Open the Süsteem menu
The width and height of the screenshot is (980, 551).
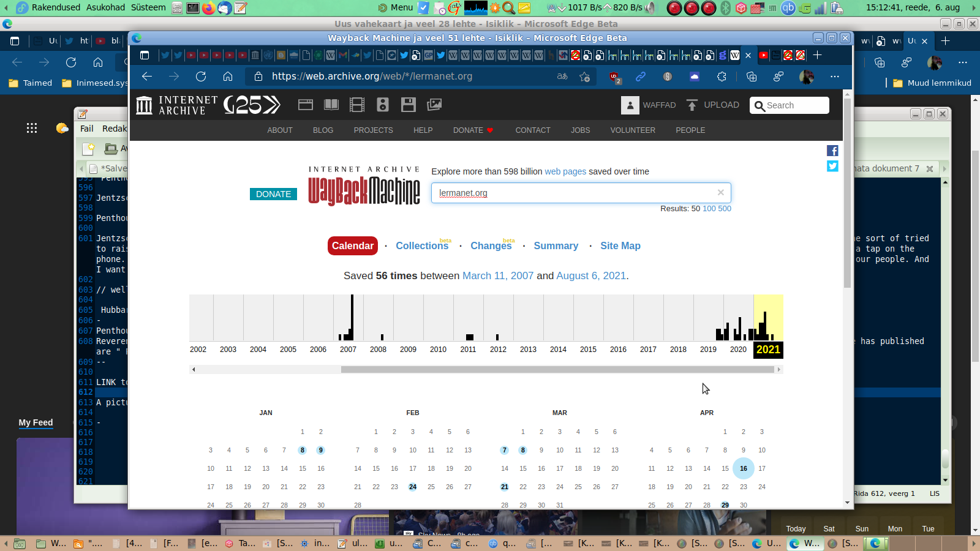[x=148, y=7]
